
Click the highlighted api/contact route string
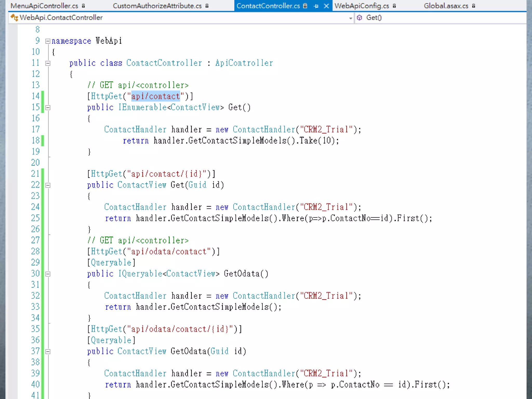(155, 96)
